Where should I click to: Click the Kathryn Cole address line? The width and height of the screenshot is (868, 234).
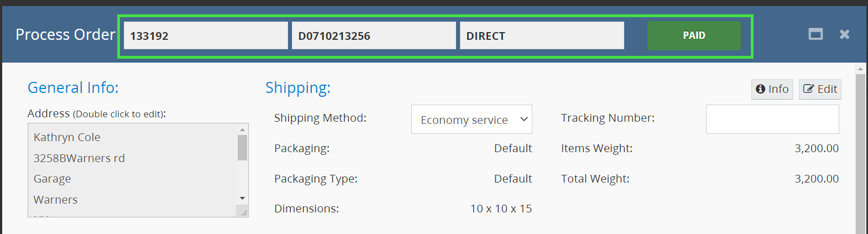tap(67, 137)
